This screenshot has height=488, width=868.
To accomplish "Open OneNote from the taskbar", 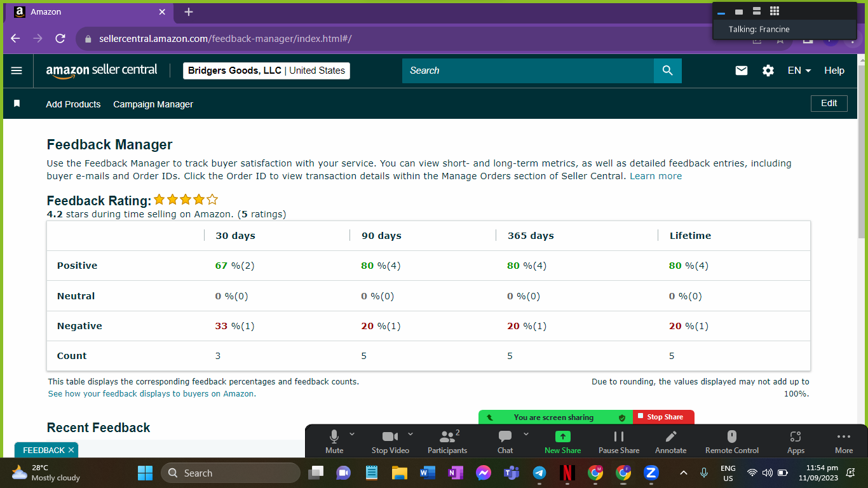I will pyautogui.click(x=455, y=473).
